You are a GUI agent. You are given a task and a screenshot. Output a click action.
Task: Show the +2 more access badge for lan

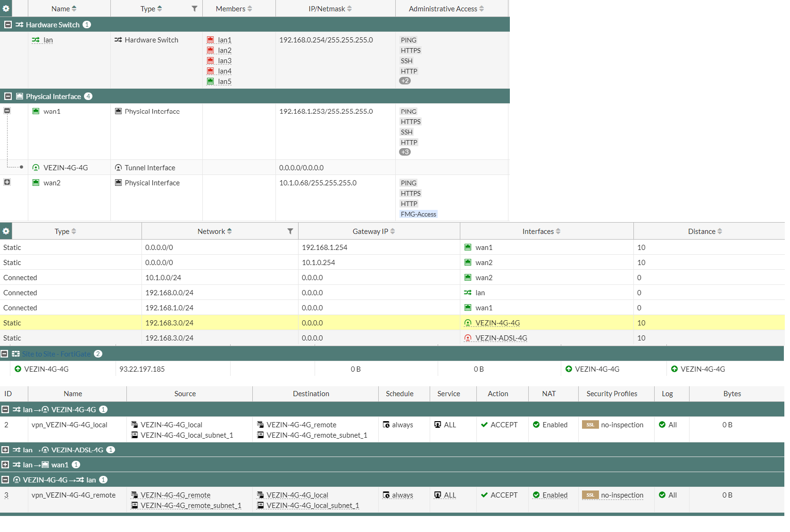pos(405,81)
